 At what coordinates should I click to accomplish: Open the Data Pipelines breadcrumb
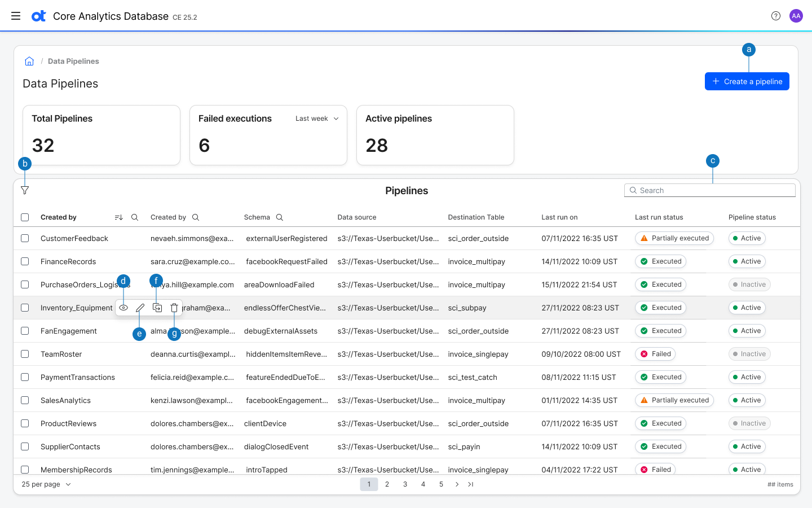[x=73, y=61]
